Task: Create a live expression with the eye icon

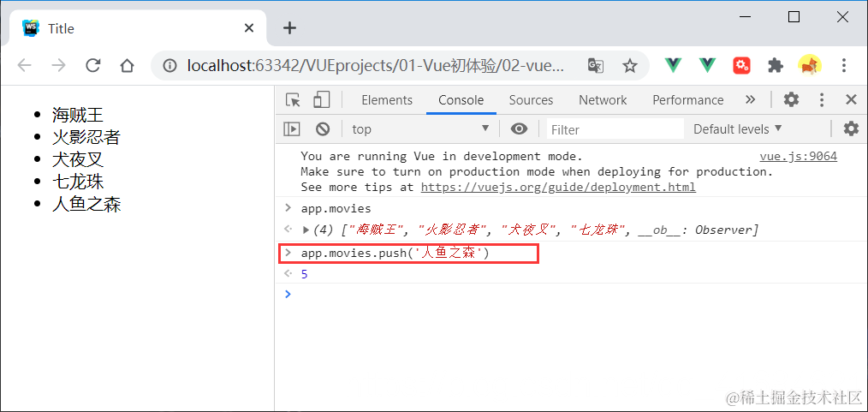Action: [519, 129]
